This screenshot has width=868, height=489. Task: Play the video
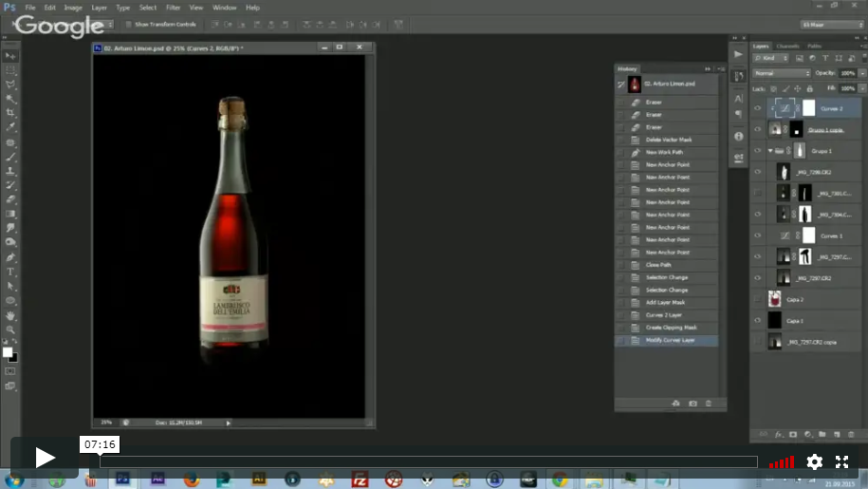click(45, 458)
